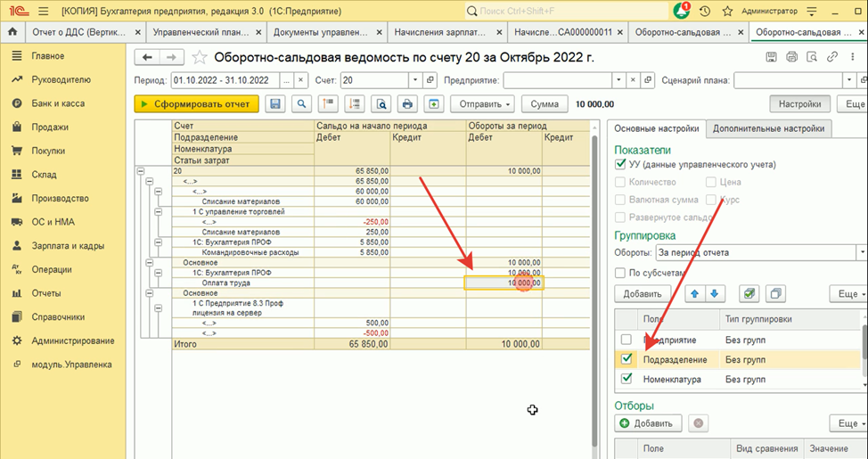
Task: Click the Период input field
Action: point(225,80)
